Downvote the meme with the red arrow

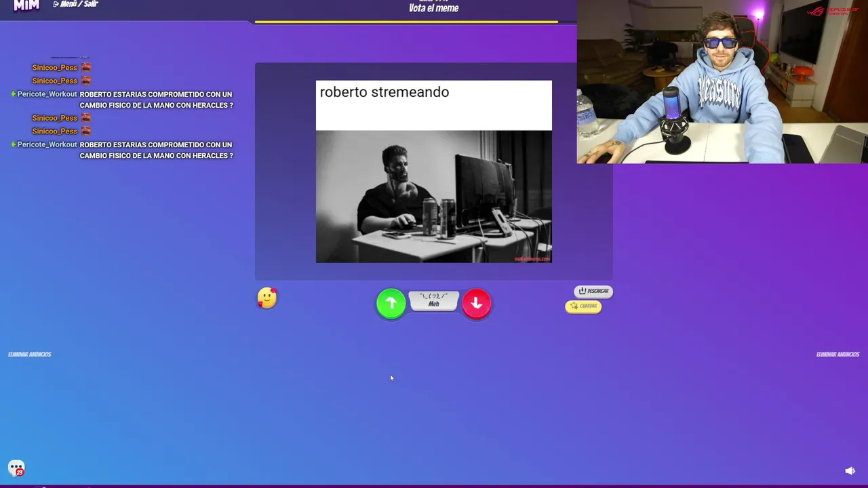[x=477, y=304]
